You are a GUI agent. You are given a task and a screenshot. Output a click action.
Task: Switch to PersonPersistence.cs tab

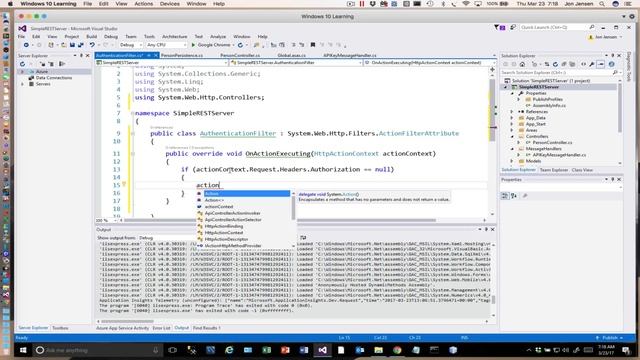click(x=182, y=55)
